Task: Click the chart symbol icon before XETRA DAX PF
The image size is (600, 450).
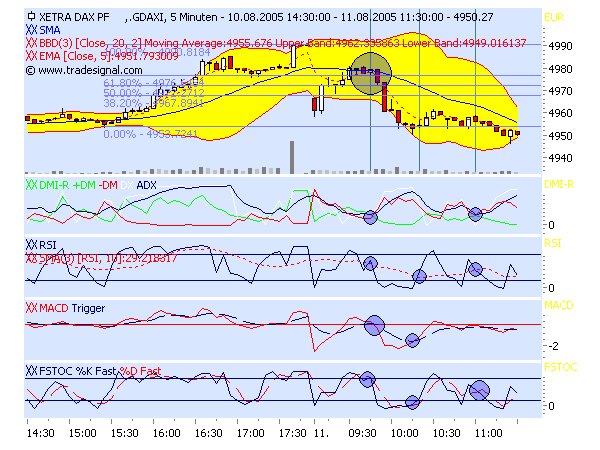Action: pos(31,16)
